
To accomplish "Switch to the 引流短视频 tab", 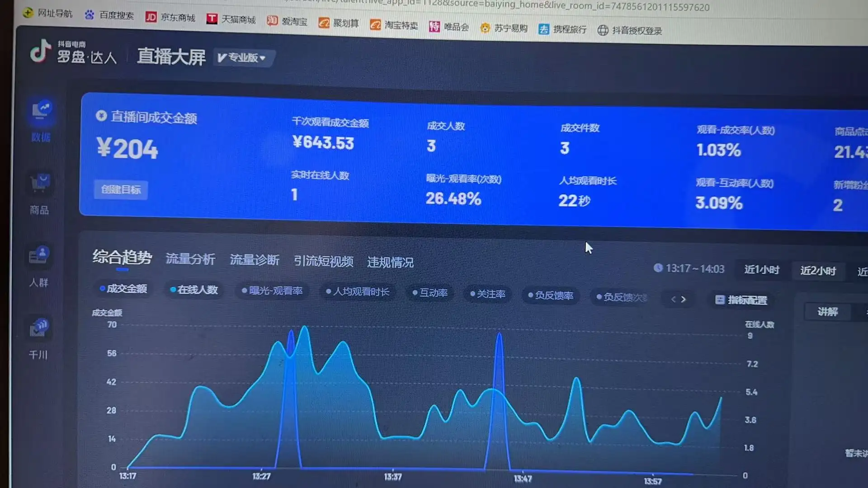I will click(323, 261).
